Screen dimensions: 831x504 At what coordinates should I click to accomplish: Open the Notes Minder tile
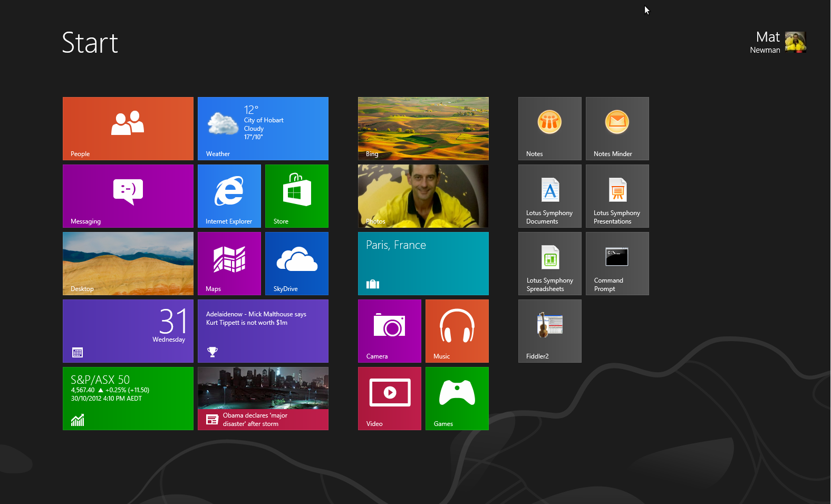(x=617, y=129)
